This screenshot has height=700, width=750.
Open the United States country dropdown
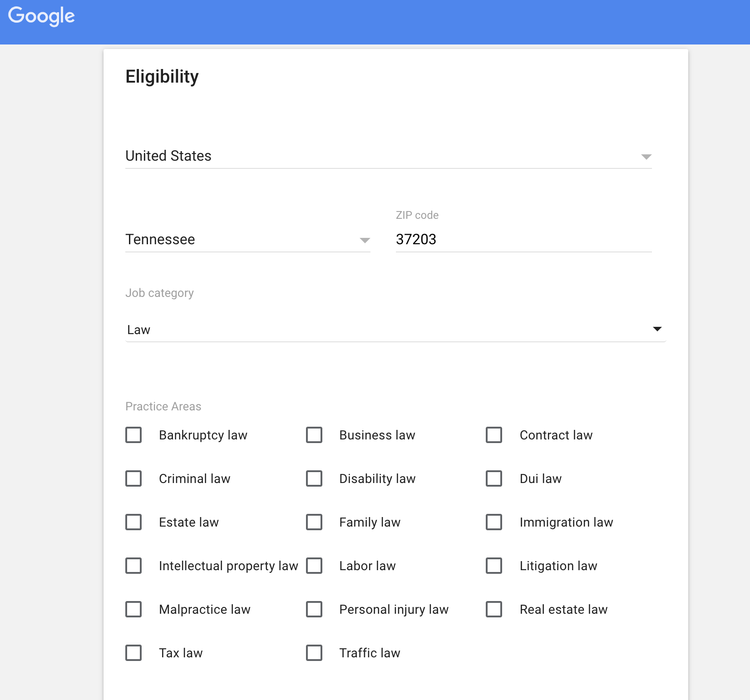388,156
